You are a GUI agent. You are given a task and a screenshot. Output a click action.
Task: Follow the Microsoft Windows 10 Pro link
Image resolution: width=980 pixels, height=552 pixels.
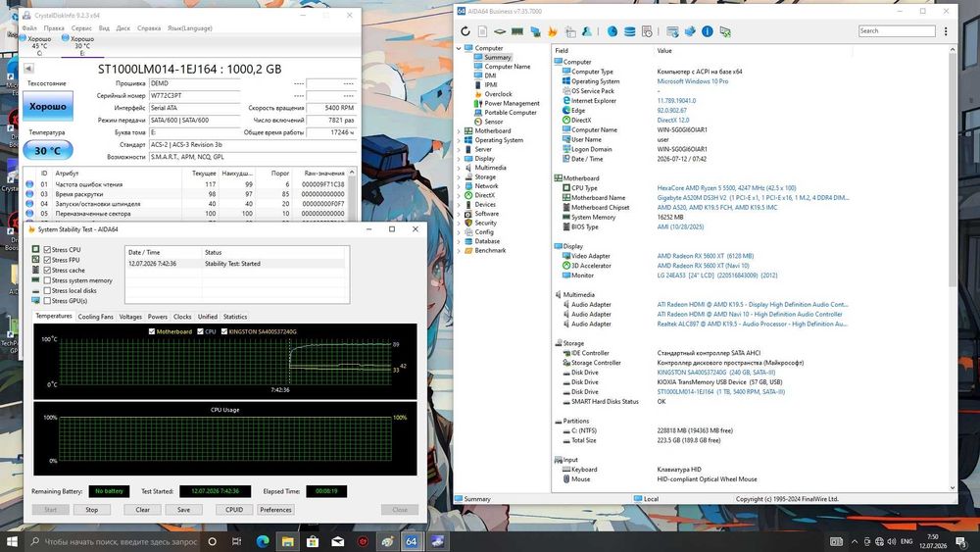(693, 81)
